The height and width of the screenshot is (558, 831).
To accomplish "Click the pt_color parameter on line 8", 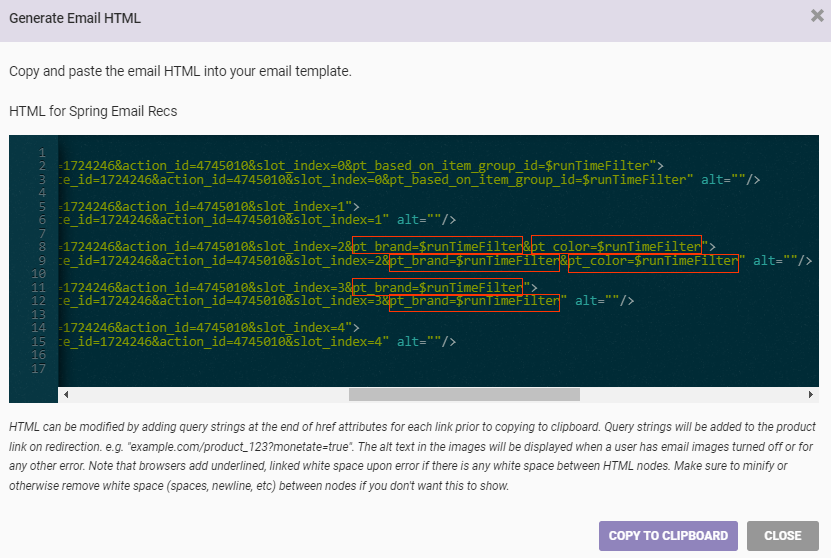I will (615, 246).
